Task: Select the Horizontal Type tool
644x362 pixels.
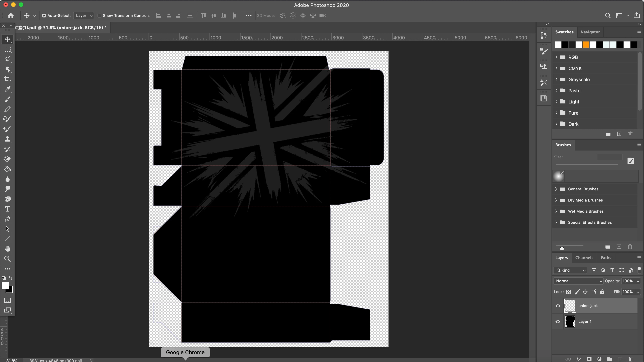Action: point(7,209)
